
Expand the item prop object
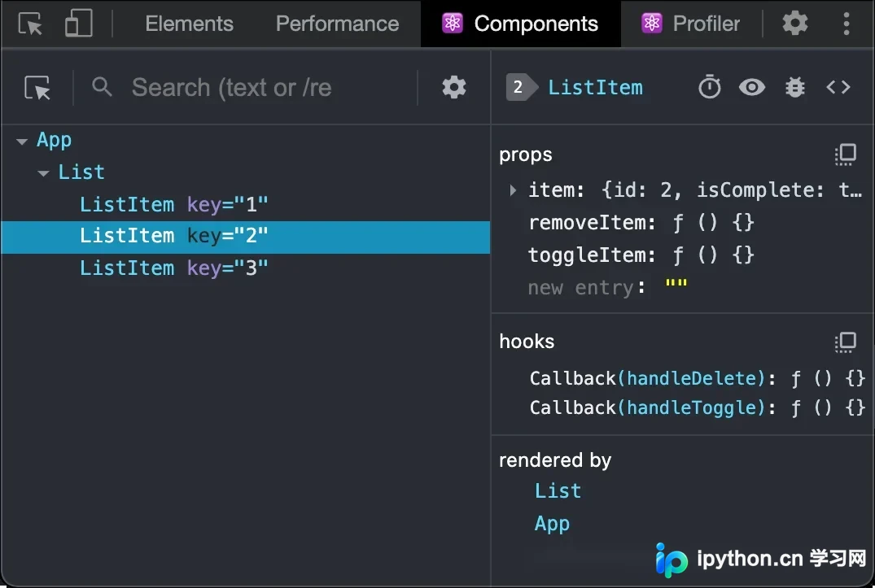512,190
